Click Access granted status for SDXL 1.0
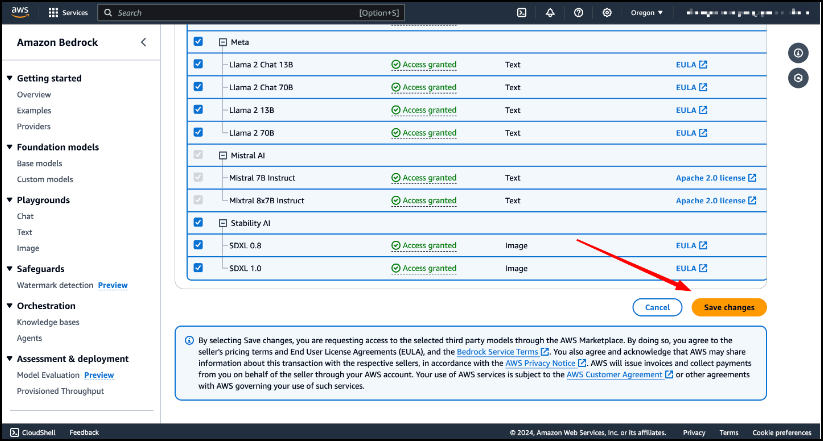This screenshot has width=823, height=441. [424, 268]
